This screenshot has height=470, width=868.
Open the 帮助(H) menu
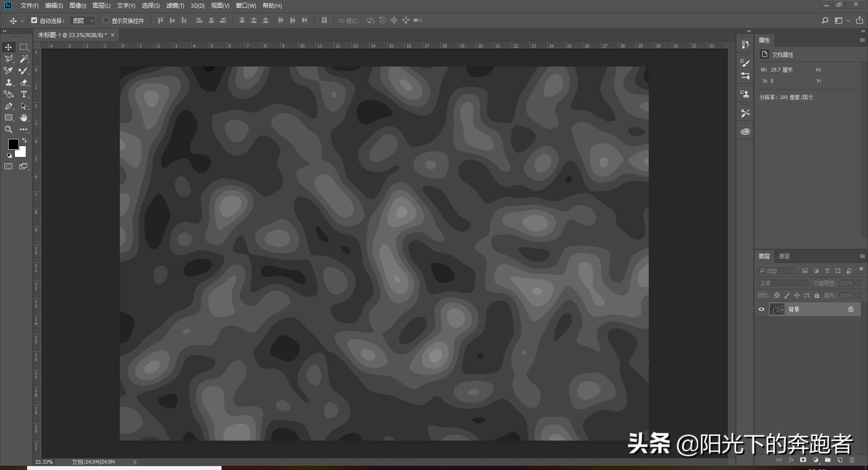(272, 5)
